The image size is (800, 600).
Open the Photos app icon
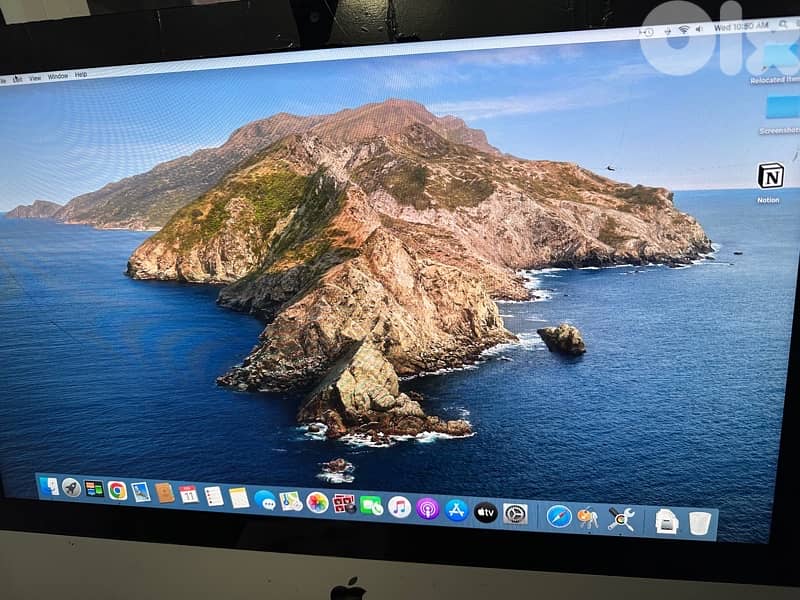click(317, 502)
